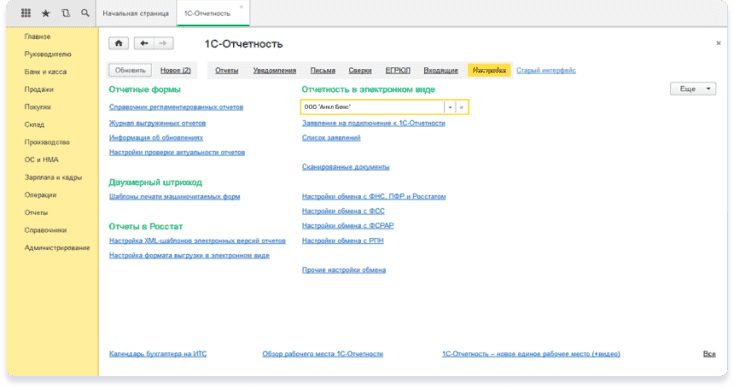Screen dimensions: 734x388
Task: Go forward with the right arrow button
Action: click(163, 43)
